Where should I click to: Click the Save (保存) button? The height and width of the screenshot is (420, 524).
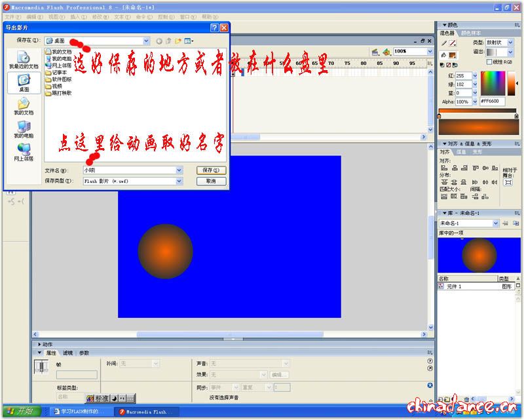tap(211, 170)
